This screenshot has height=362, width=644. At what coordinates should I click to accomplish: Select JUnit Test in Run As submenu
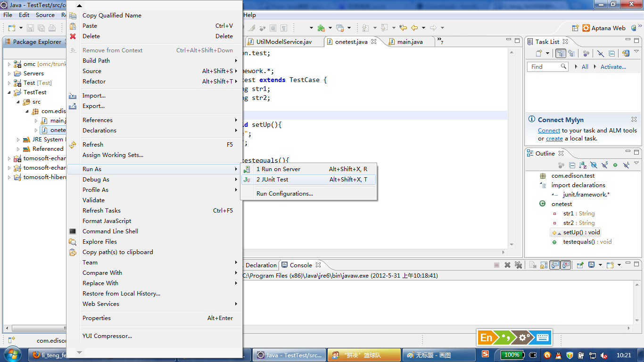coord(272,180)
